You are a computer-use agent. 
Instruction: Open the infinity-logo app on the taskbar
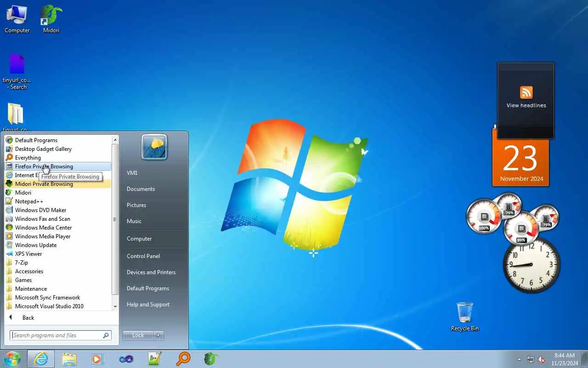126,359
